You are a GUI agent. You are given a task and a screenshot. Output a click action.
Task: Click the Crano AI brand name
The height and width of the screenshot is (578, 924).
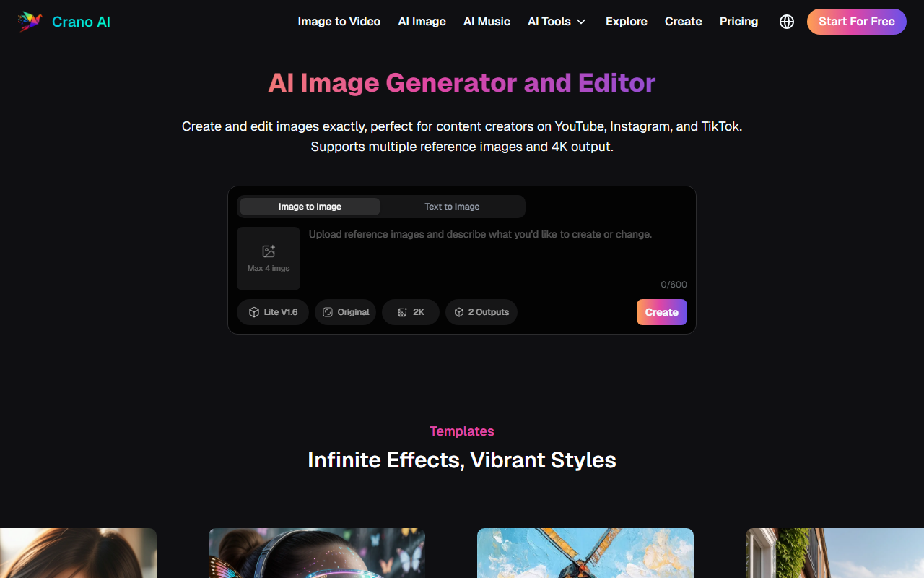coord(82,22)
